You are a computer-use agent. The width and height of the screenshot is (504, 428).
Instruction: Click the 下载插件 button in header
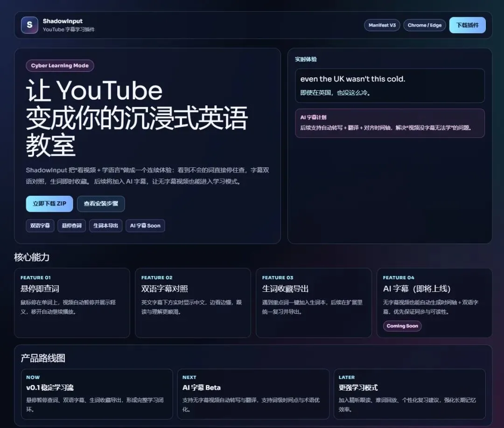tap(467, 25)
